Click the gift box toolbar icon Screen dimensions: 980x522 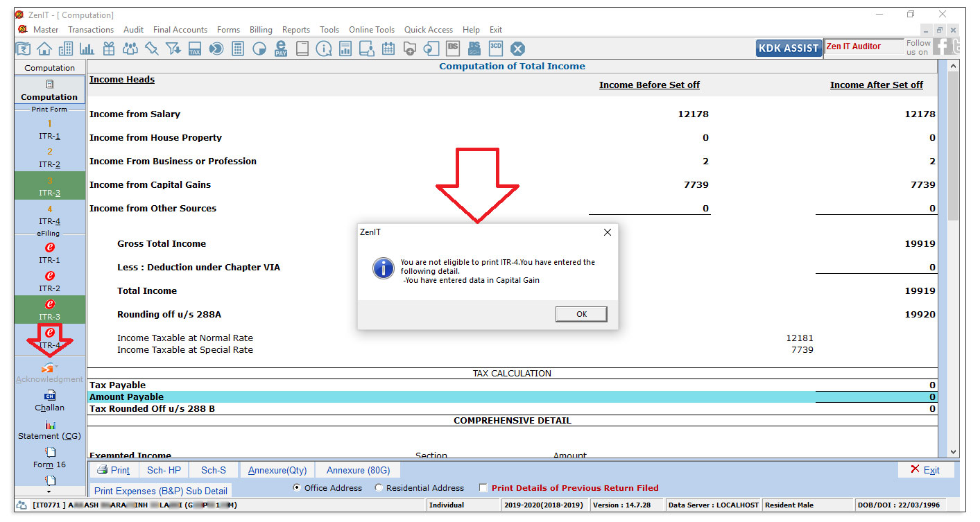coord(109,49)
